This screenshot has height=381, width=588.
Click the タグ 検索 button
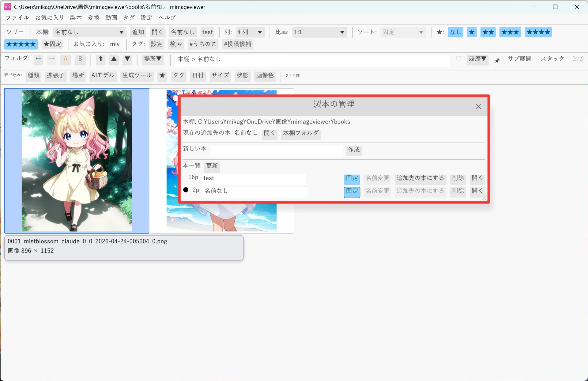(176, 44)
